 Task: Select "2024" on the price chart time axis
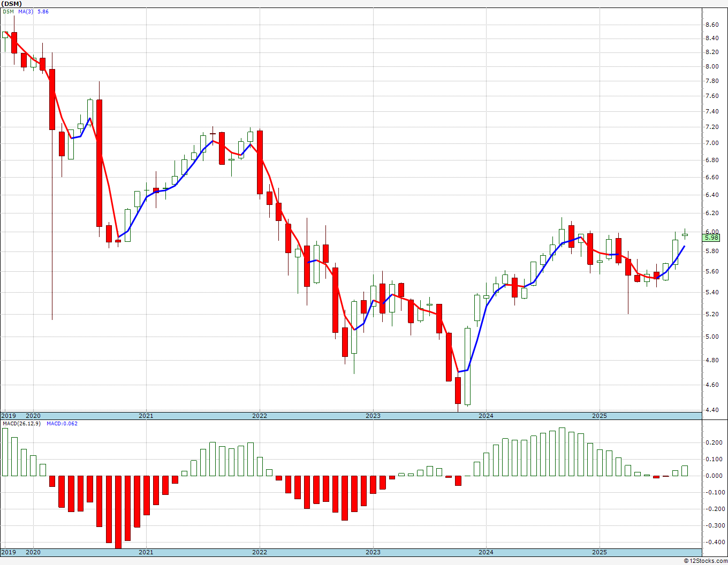click(x=486, y=416)
